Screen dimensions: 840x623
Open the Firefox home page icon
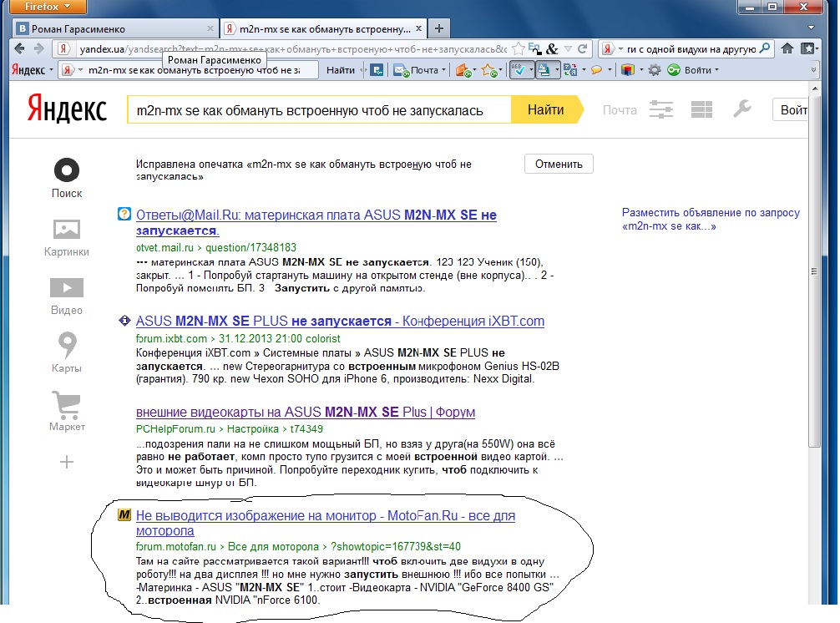tap(787, 48)
